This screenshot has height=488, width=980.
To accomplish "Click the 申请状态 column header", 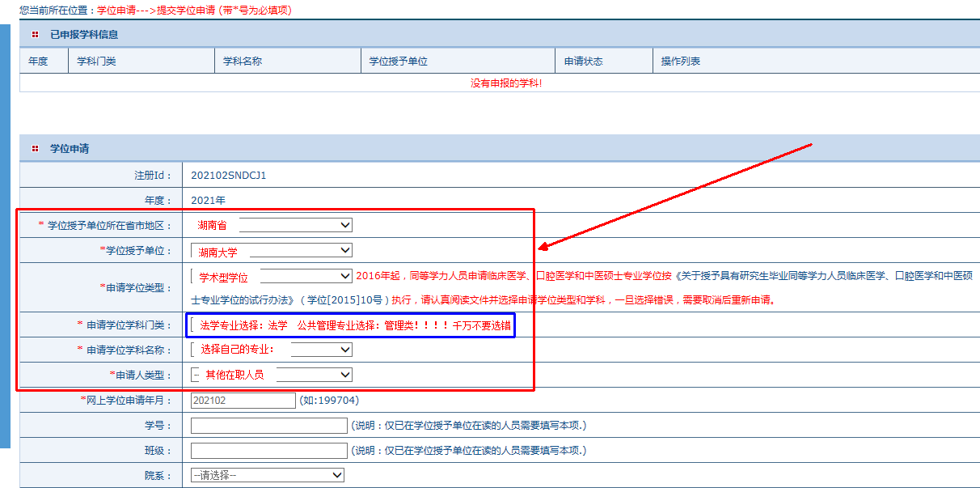I will 584,62.
